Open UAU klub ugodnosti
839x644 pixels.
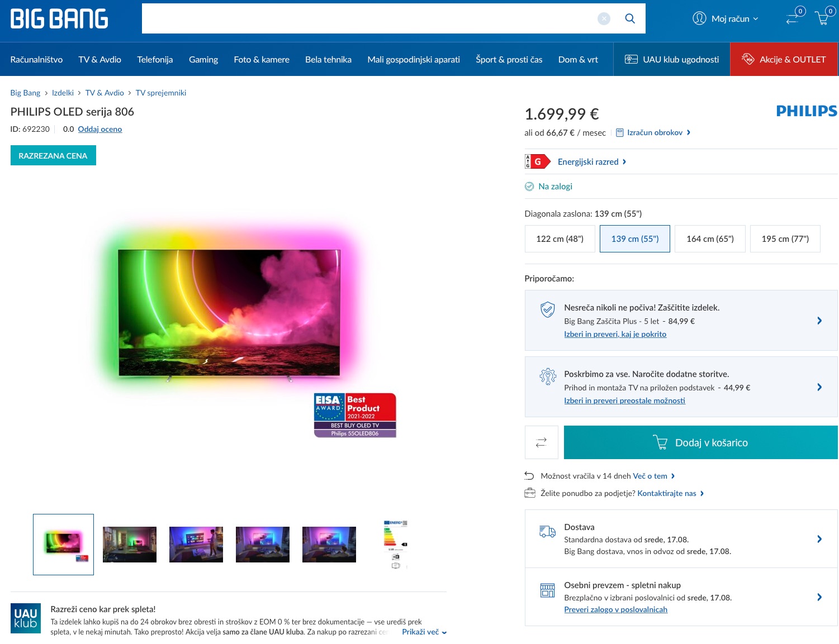(672, 59)
